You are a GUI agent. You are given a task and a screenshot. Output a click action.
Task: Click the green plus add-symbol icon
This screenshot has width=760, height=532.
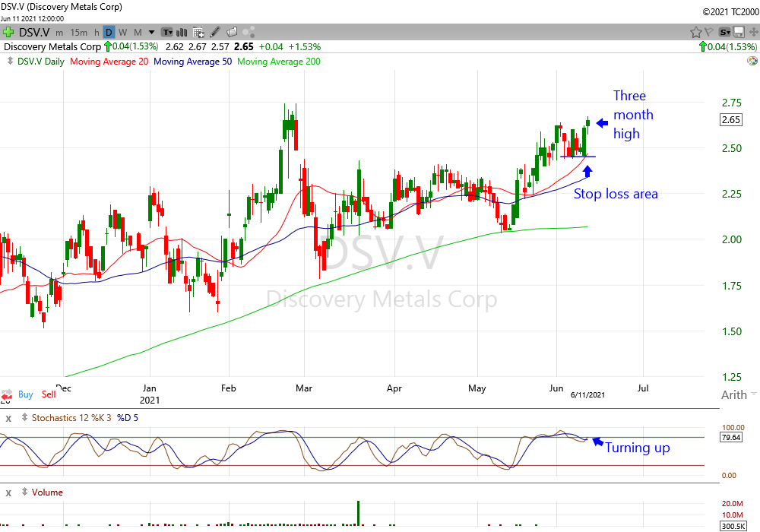point(8,33)
